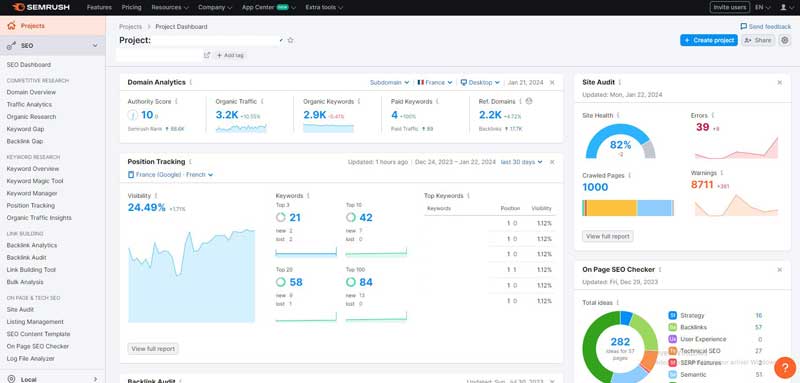Click the Visibility trend chart

click(x=191, y=276)
